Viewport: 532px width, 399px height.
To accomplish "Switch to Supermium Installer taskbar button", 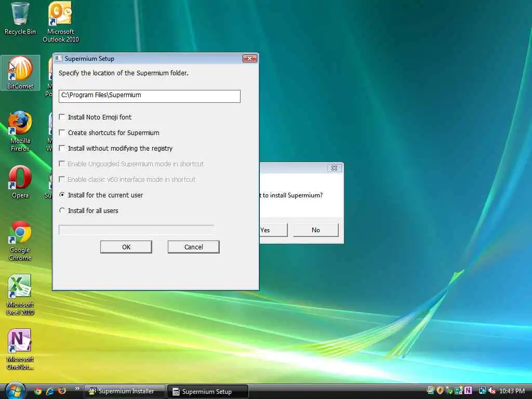I will click(124, 391).
